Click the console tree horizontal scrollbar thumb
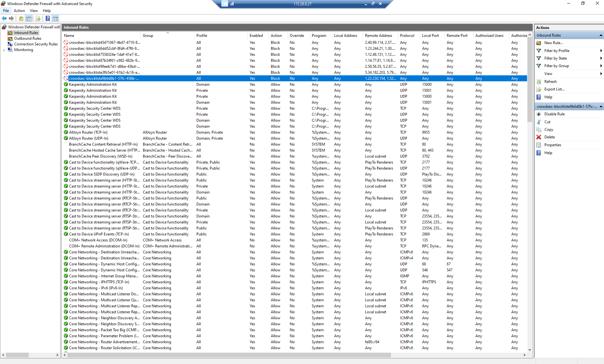604x364 pixels. (17, 355)
